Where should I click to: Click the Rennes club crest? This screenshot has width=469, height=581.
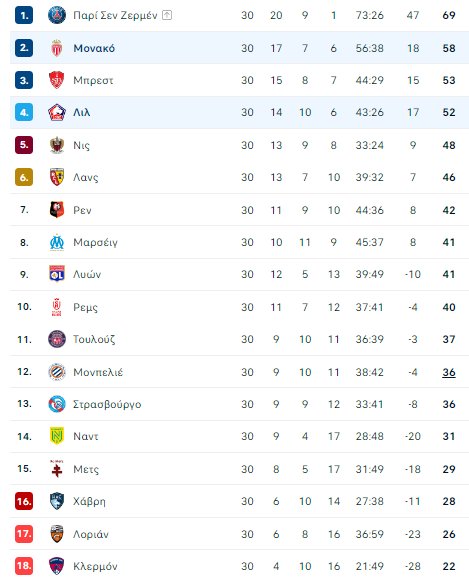[x=57, y=210]
